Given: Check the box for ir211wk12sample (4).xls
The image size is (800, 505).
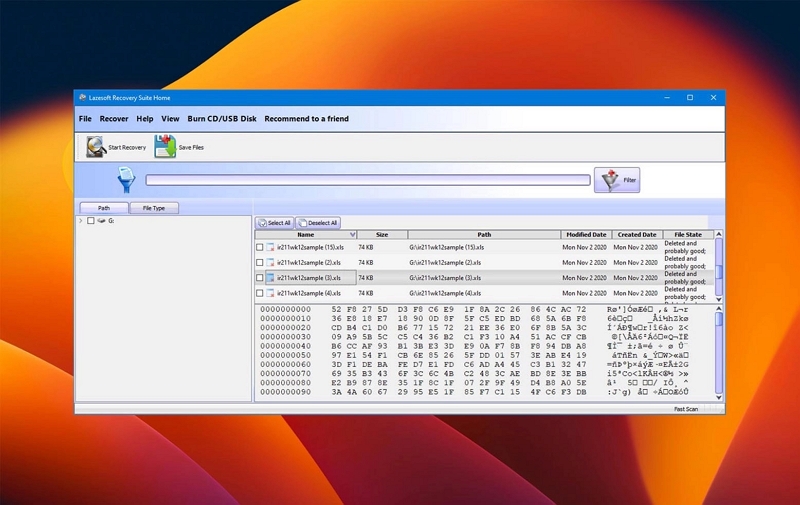Looking at the screenshot, I should [x=260, y=293].
